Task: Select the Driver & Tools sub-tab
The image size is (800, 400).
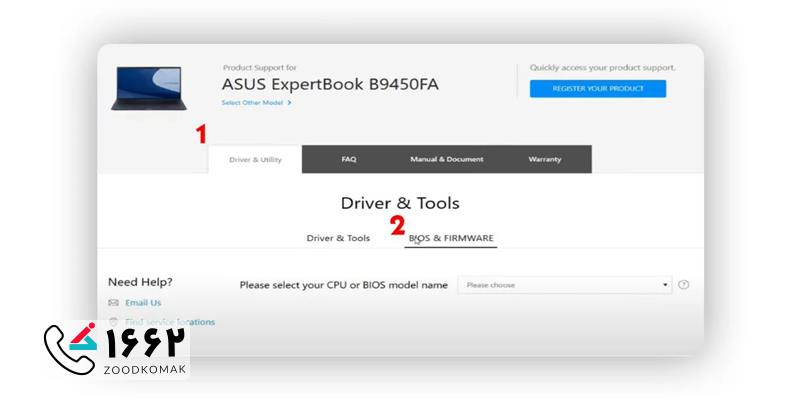Action: (338, 238)
